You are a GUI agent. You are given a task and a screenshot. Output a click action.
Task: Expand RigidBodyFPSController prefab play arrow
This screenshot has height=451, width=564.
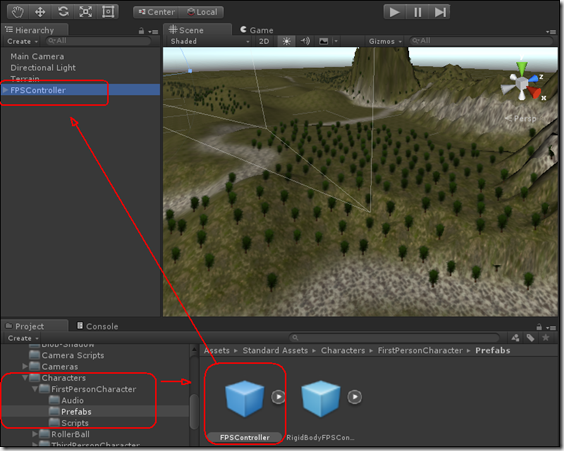pyautogui.click(x=354, y=397)
